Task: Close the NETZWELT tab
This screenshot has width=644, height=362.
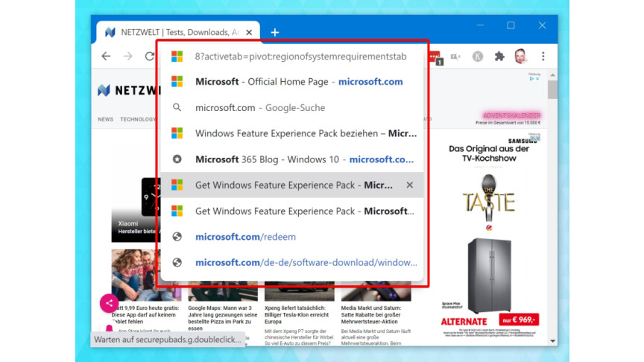Action: pos(249,33)
